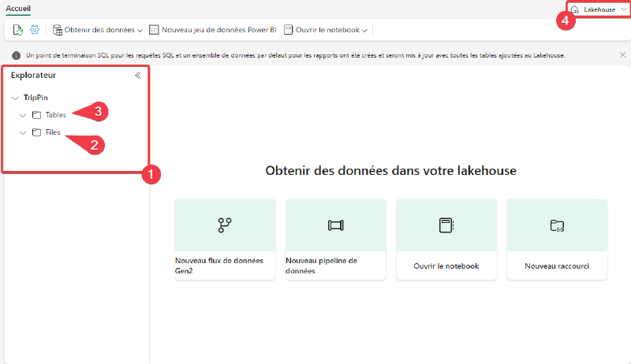Image resolution: width=631 pixels, height=364 pixels.
Task: Click the refresh page icon in toolbar
Action: [x=17, y=30]
